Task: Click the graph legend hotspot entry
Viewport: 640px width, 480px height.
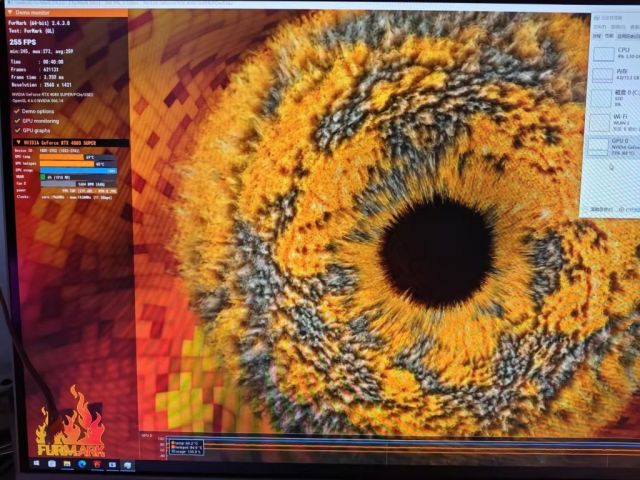Action: pos(187,447)
